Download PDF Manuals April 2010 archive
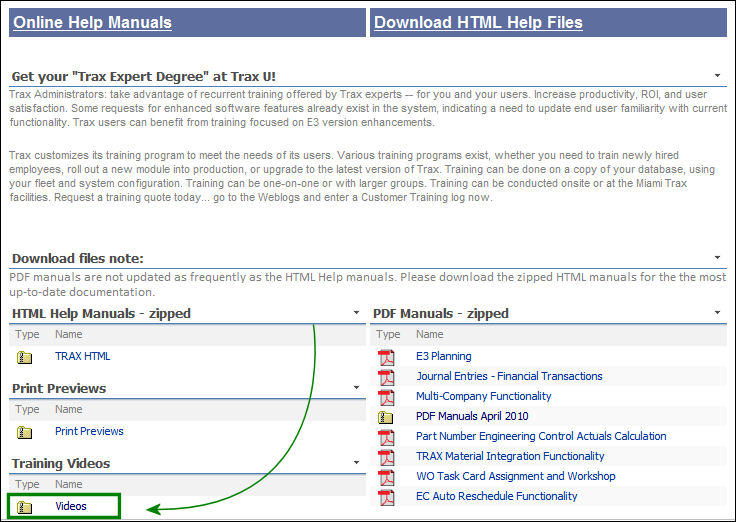The image size is (736, 522). [472, 416]
